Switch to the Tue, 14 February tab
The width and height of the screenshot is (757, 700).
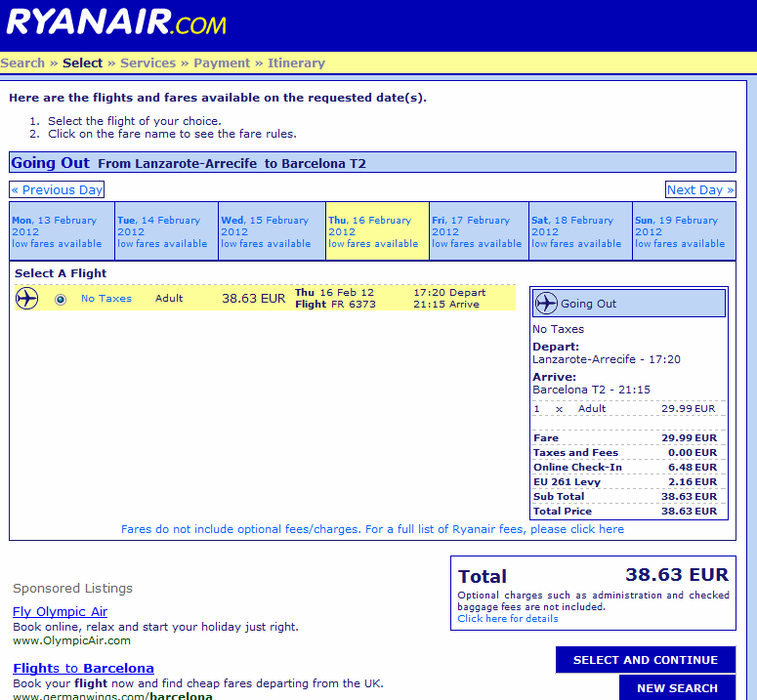pos(167,231)
